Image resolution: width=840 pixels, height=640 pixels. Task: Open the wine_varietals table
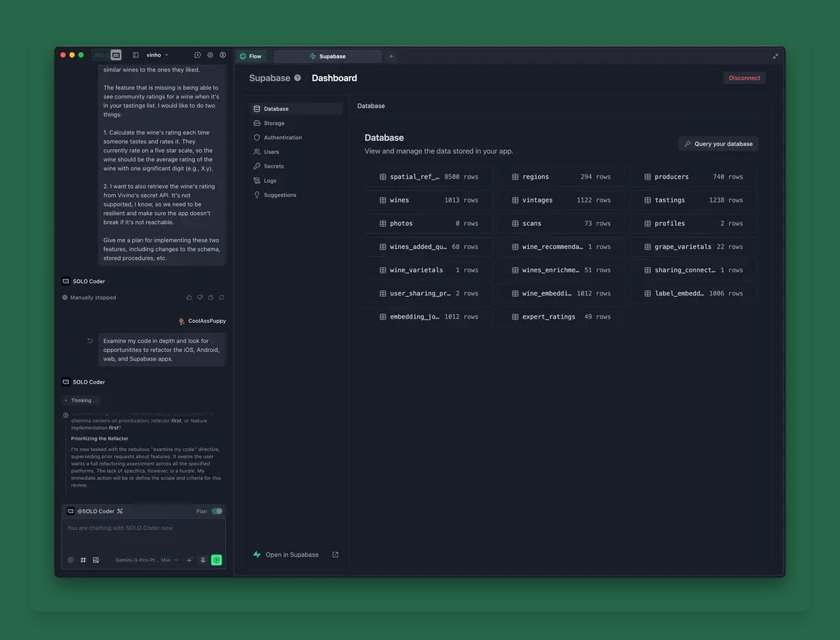tap(429, 270)
